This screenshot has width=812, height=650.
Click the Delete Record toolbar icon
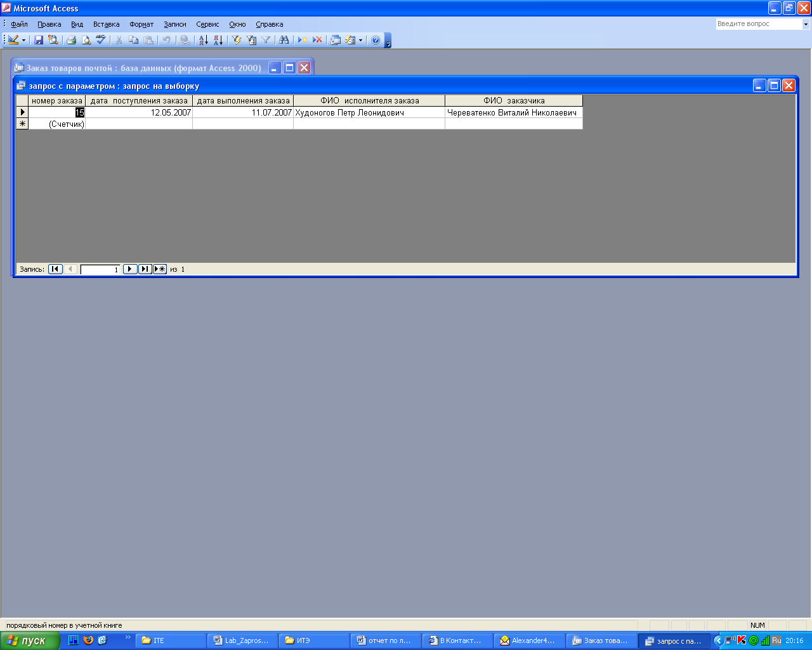[317, 40]
